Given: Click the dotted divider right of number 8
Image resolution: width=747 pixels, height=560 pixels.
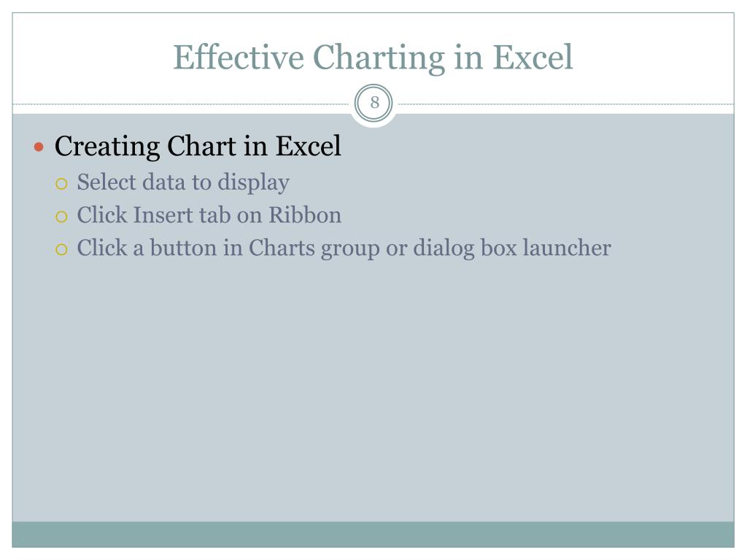Looking at the screenshot, I should pyautogui.click(x=566, y=104).
